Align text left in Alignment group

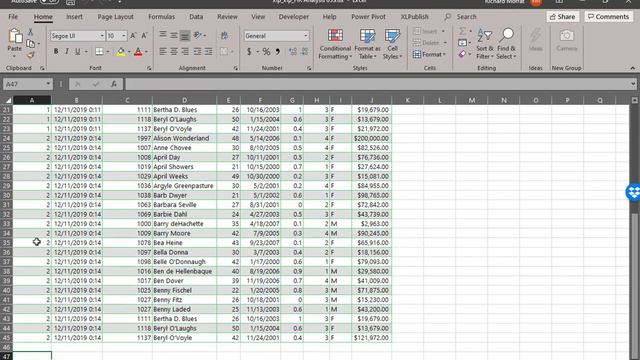(163, 51)
